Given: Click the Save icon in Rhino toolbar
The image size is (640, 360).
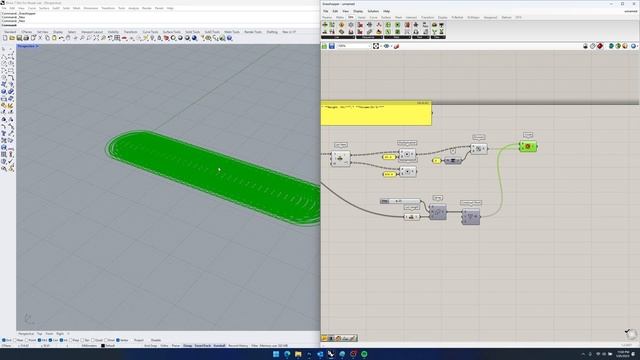Looking at the screenshot, I should click(x=19, y=38).
